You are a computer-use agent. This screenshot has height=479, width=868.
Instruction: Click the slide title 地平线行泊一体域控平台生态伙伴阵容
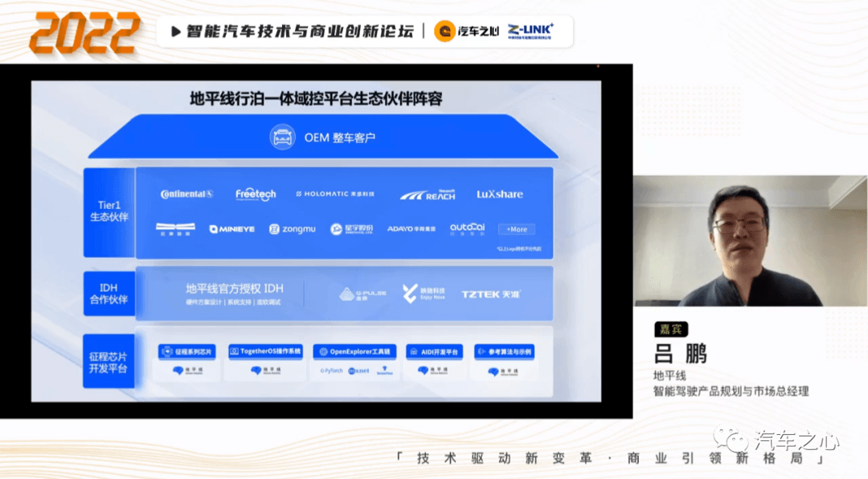316,99
